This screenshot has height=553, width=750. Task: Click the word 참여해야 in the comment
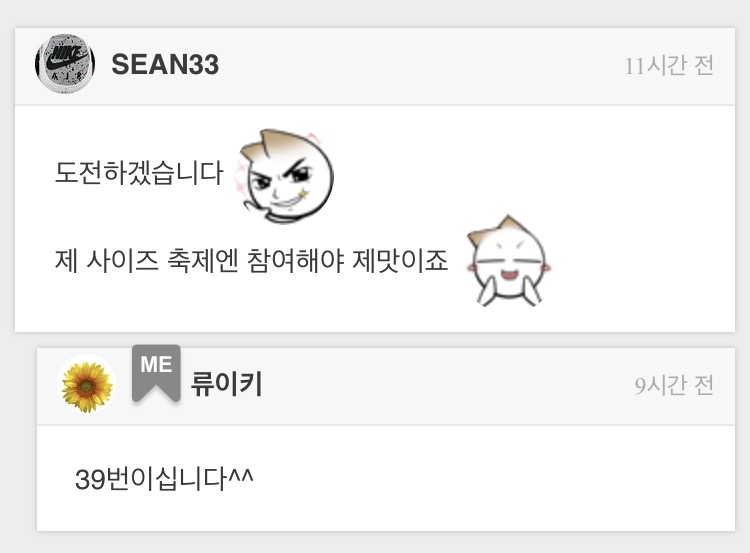[x=295, y=261]
